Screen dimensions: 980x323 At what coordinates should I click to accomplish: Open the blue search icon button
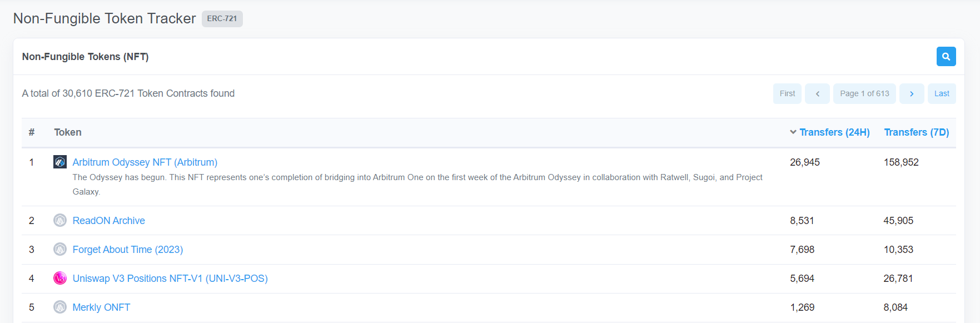[946, 57]
